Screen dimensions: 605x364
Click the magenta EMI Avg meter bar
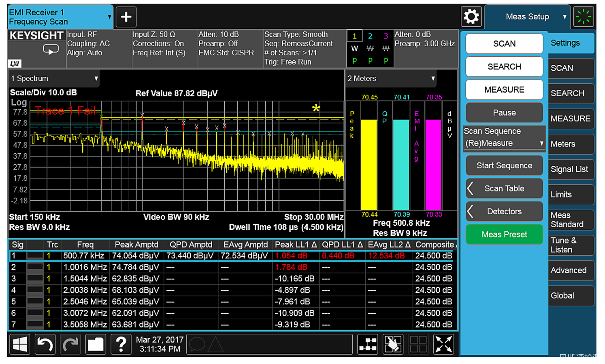tap(433, 164)
